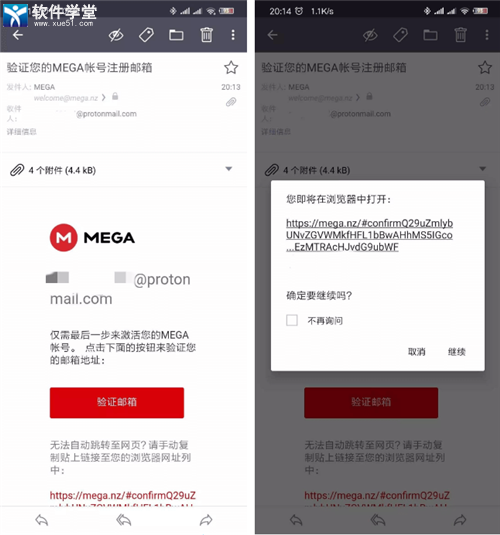The image size is (500, 535).
Task: Open the red mega.nz confirm link on left
Action: point(123,495)
